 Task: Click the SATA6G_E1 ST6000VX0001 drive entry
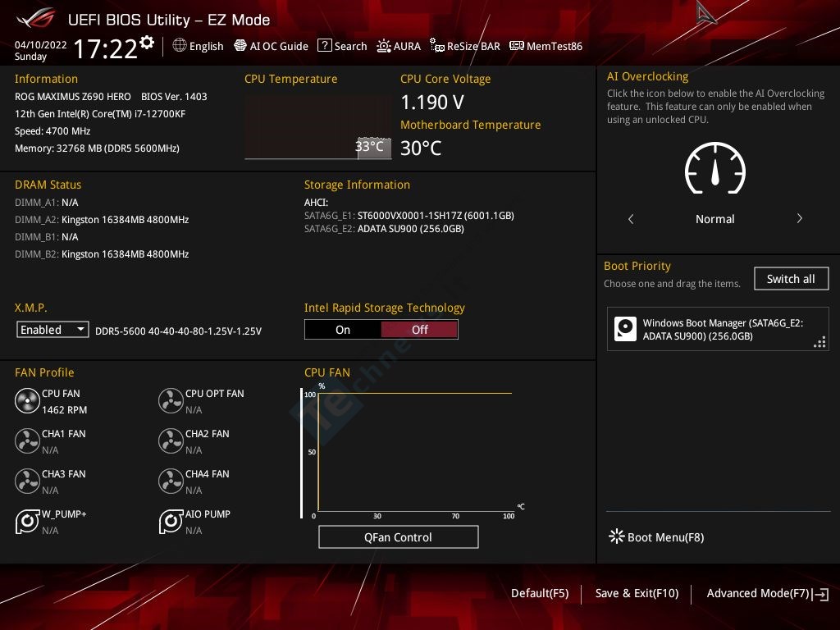[x=409, y=216]
